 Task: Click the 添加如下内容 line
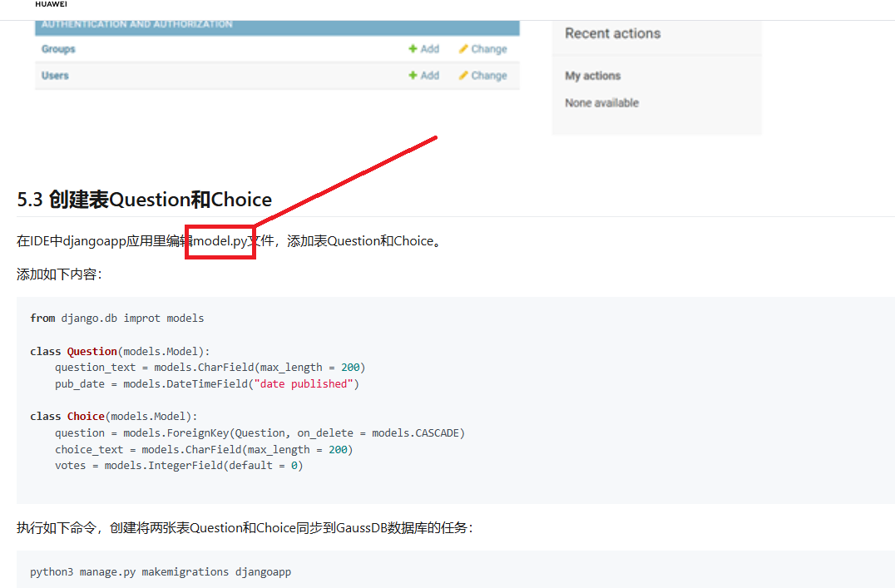click(x=59, y=274)
